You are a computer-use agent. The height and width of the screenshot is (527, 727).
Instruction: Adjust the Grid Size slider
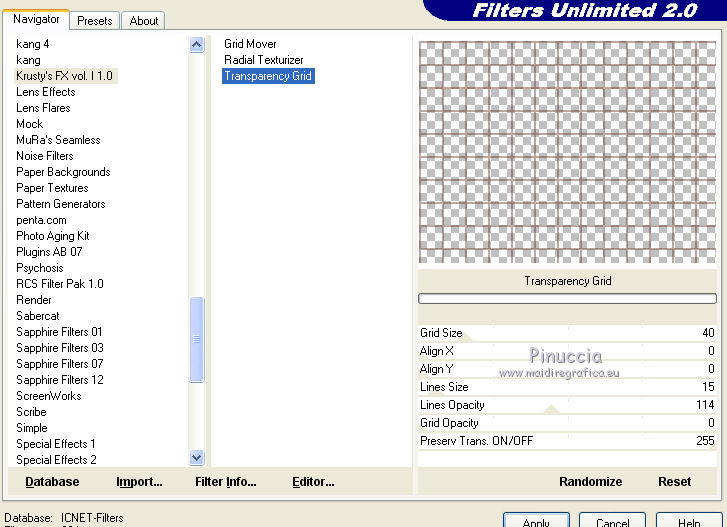tap(568, 333)
